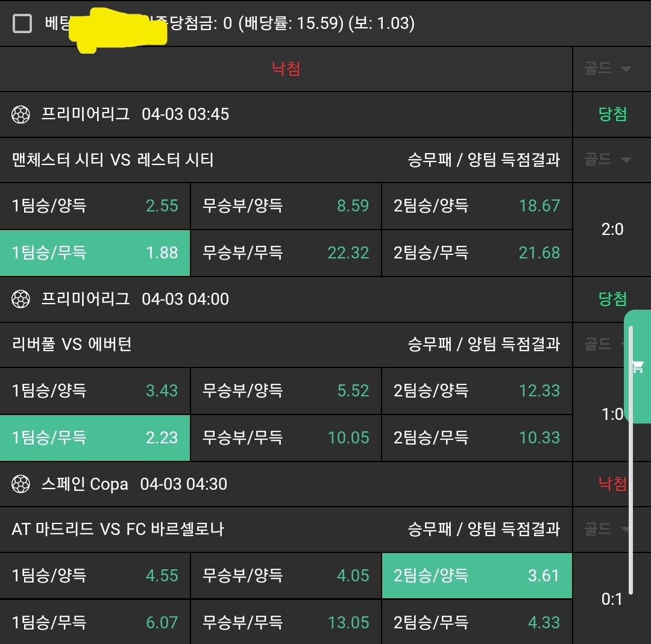Click the soccer ball icon beside 스페인 Copa
651x644 pixels.
21,484
